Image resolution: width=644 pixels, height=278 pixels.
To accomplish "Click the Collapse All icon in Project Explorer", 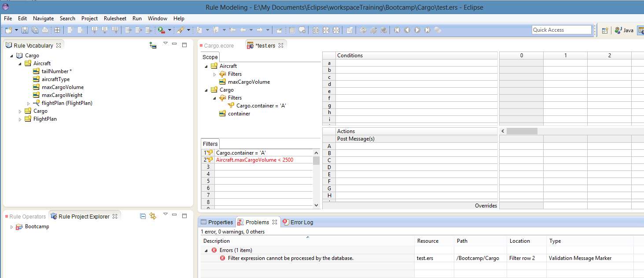I will [143, 216].
